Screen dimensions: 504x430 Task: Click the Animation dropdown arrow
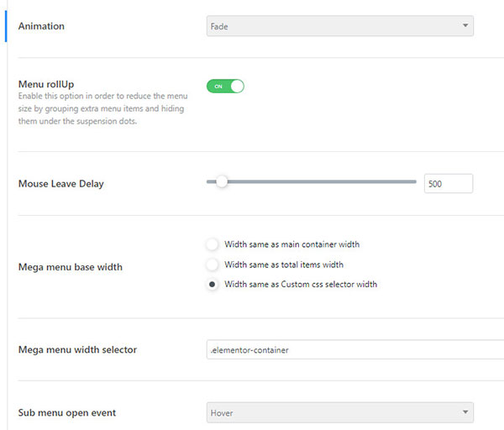pos(465,27)
